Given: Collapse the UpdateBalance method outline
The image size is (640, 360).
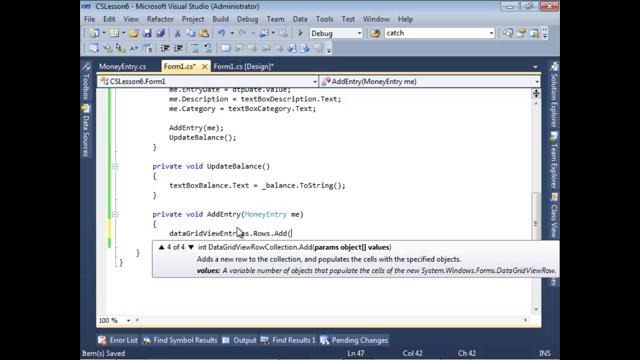Looking at the screenshot, I should (115, 166).
